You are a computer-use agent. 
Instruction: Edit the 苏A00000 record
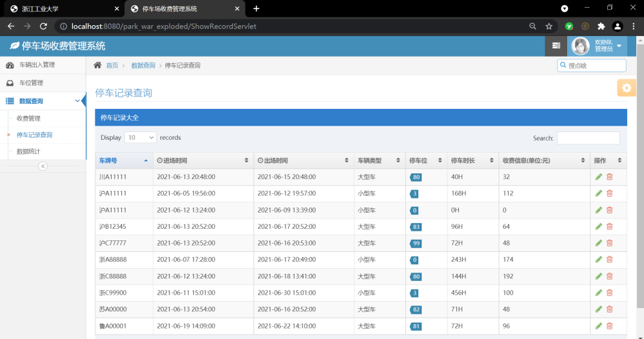(x=598, y=309)
